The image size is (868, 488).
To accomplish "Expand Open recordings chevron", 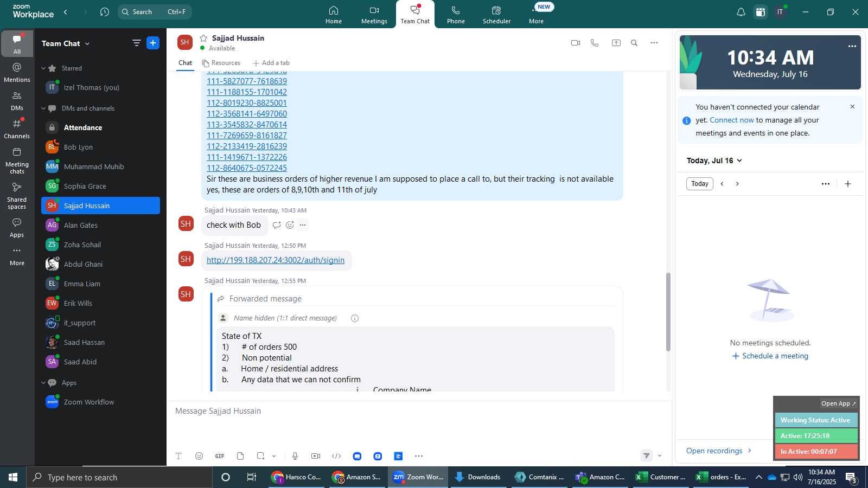I will (750, 451).
